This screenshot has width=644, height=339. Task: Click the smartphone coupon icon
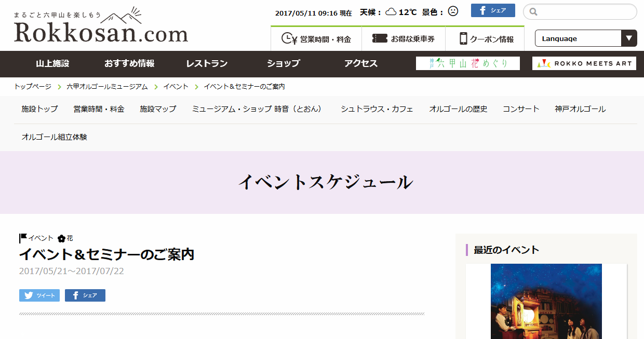(463, 38)
